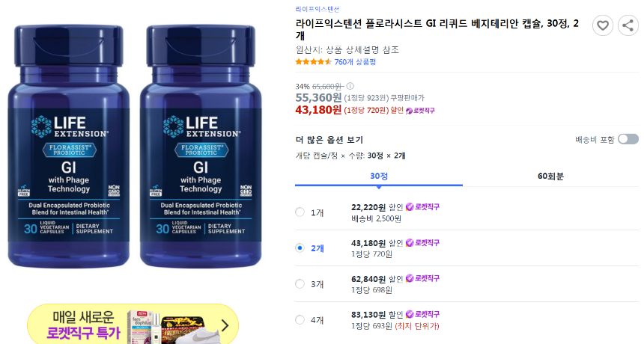
Task: Click the star rating icons
Action: point(313,62)
